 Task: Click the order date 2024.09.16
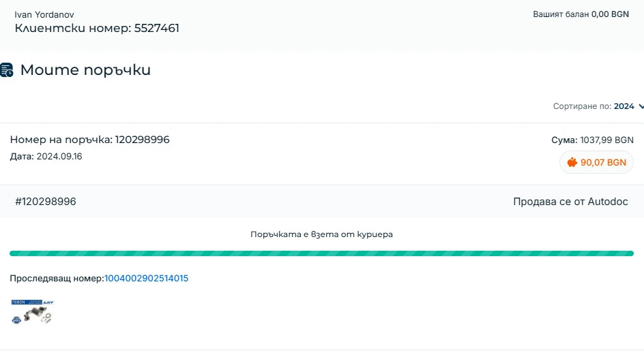click(59, 156)
